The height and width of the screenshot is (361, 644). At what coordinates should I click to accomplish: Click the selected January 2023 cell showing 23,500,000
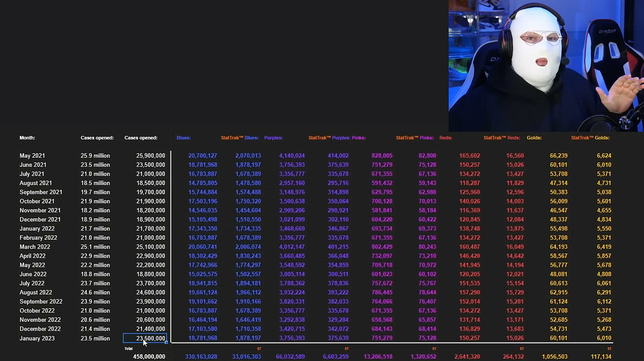coord(145,338)
